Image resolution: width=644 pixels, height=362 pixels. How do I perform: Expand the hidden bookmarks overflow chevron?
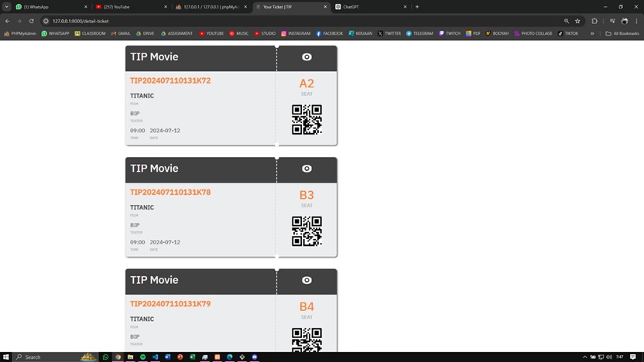(592, 33)
